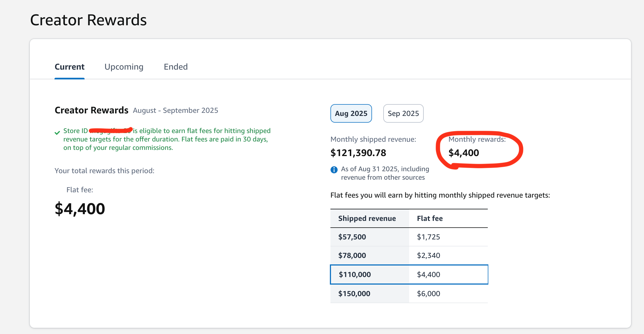This screenshot has width=644, height=334.
Task: Click the Store ID eligibility message text
Action: click(167, 139)
